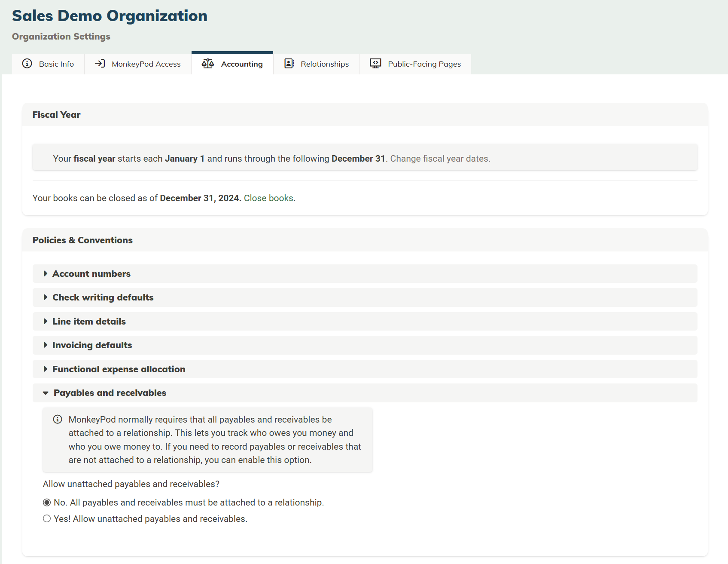This screenshot has height=564, width=728.
Task: Collapse the Payables and receivables section
Action: point(110,393)
